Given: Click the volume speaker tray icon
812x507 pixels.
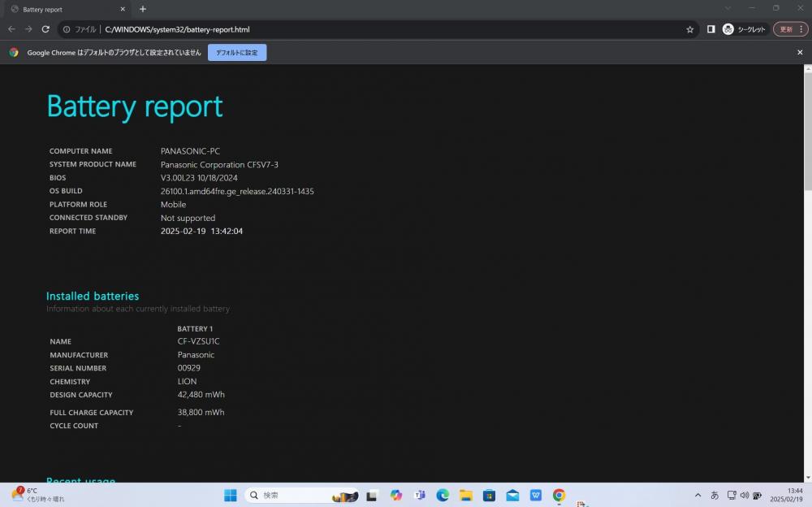Looking at the screenshot, I should pos(745,495).
